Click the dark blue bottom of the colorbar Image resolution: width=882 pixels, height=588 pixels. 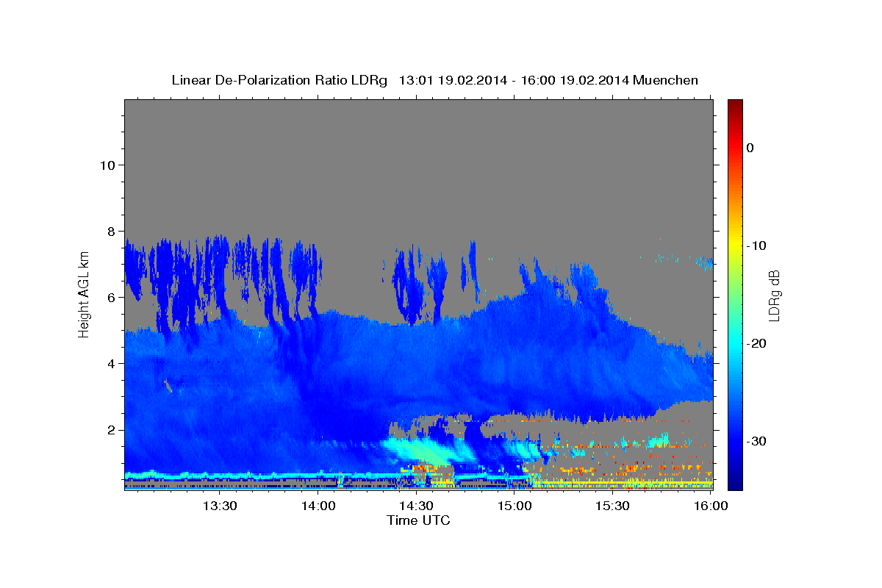point(735,484)
